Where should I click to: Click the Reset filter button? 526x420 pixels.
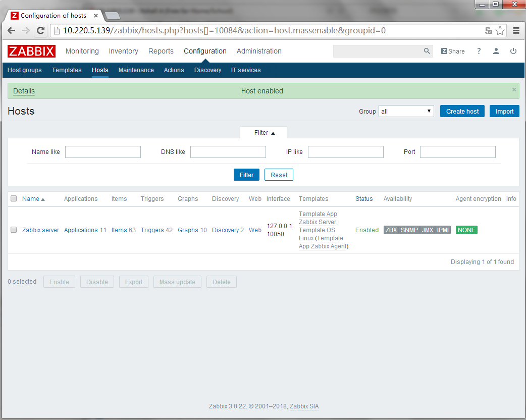click(x=279, y=175)
